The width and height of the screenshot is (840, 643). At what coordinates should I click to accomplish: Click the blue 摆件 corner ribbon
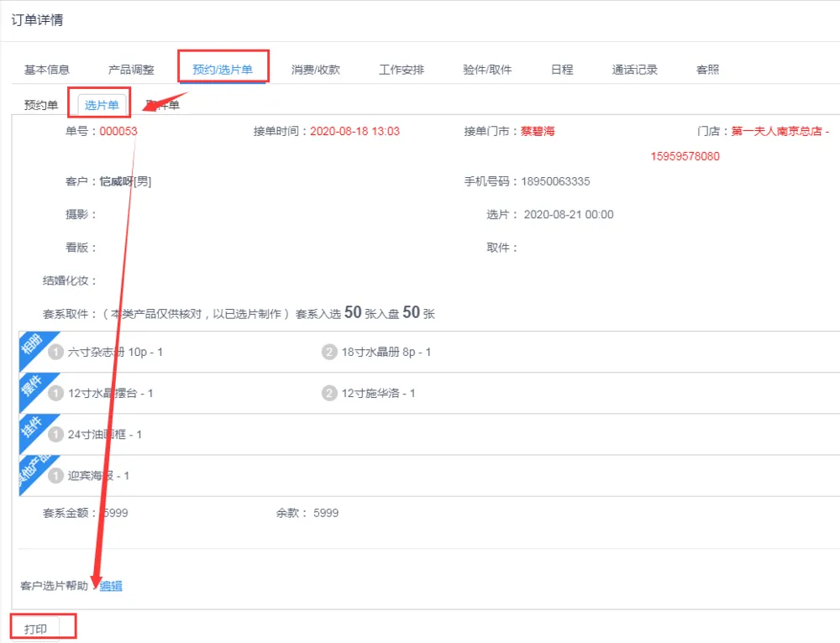click(31, 386)
